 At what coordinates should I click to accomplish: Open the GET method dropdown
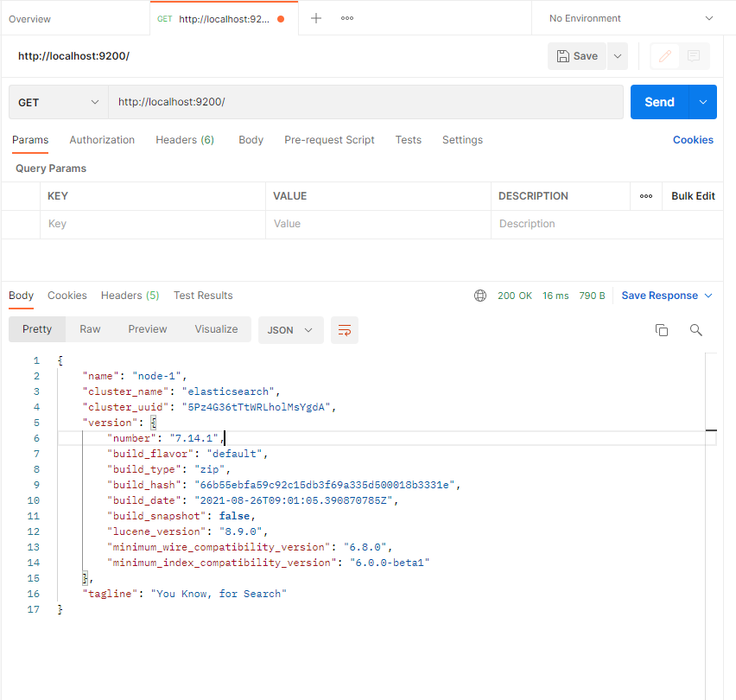59,102
